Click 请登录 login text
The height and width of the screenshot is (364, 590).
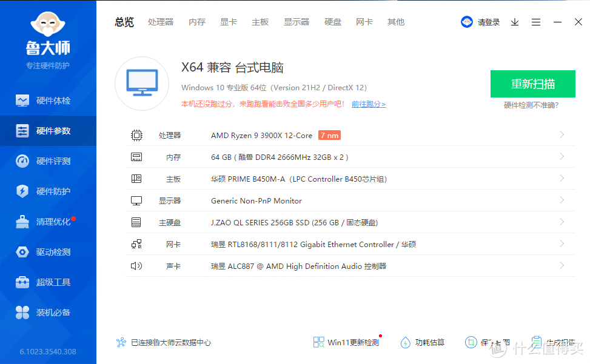click(488, 22)
